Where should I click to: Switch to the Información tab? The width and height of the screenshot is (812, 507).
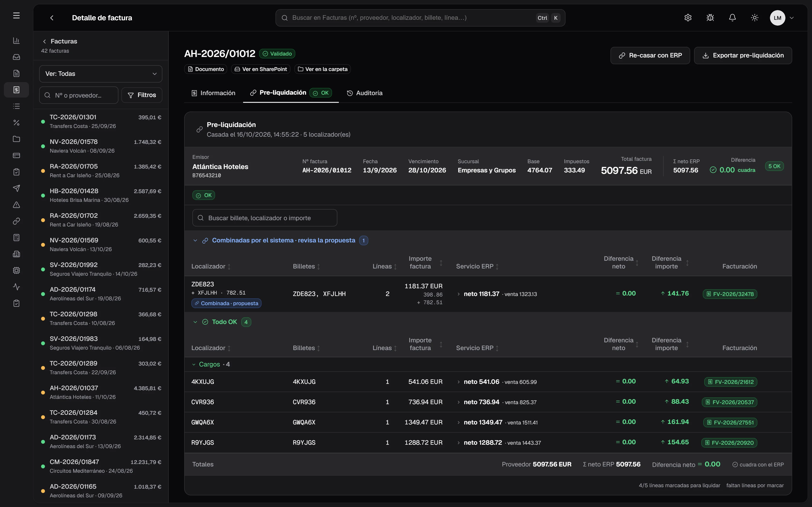pyautogui.click(x=213, y=93)
